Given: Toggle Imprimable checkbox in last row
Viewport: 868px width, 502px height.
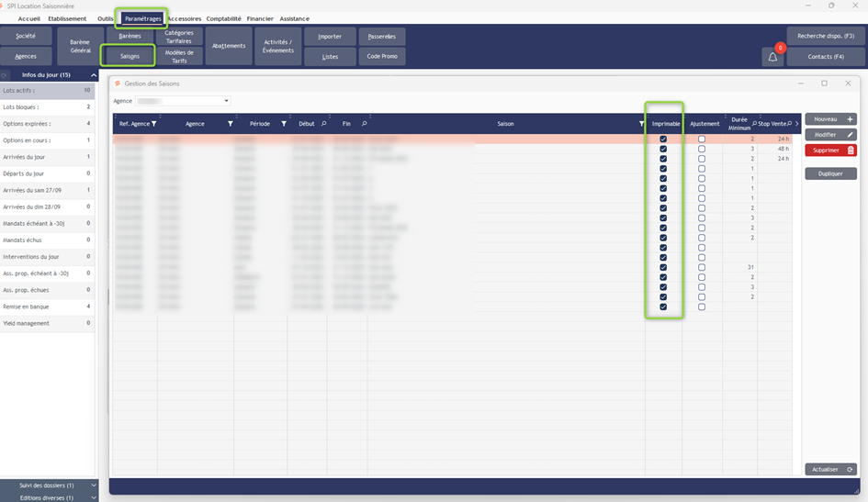Looking at the screenshot, I should 663,307.
